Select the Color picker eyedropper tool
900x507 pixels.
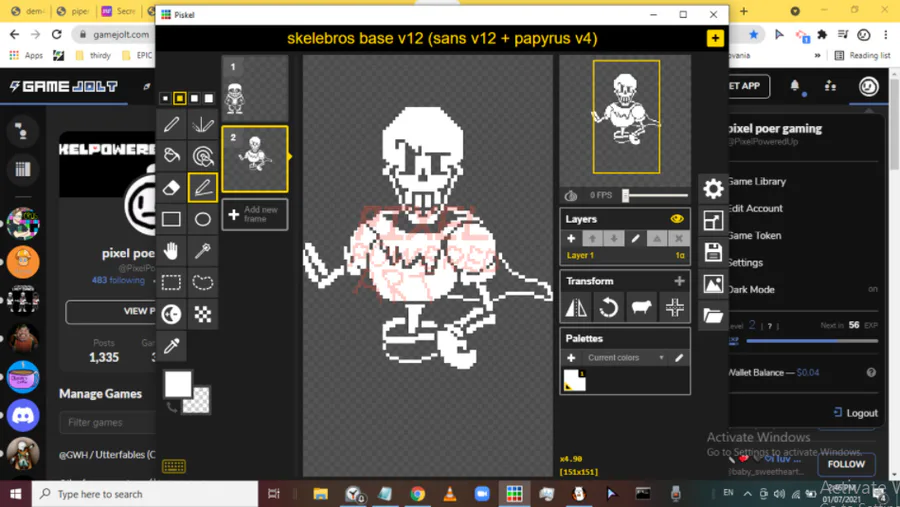pyautogui.click(x=171, y=346)
